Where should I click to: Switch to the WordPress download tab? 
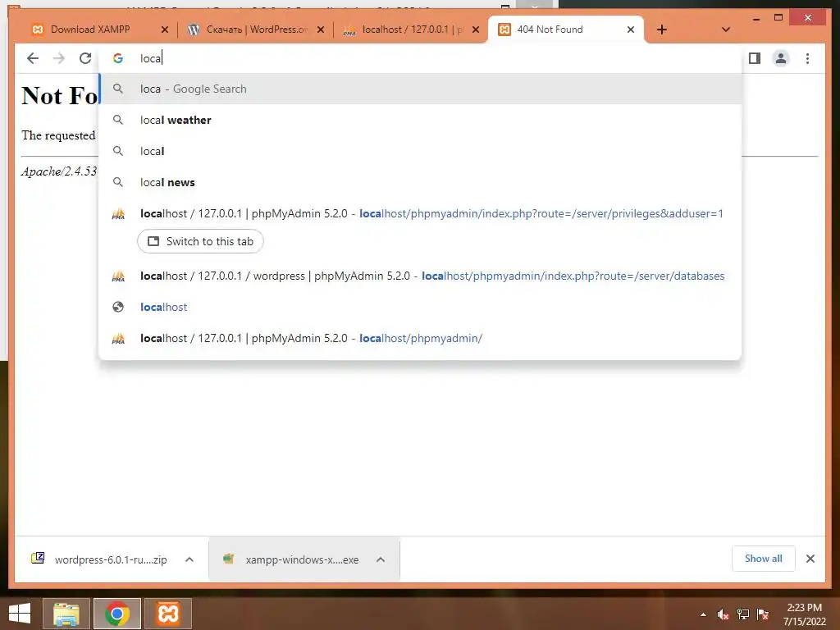click(257, 30)
